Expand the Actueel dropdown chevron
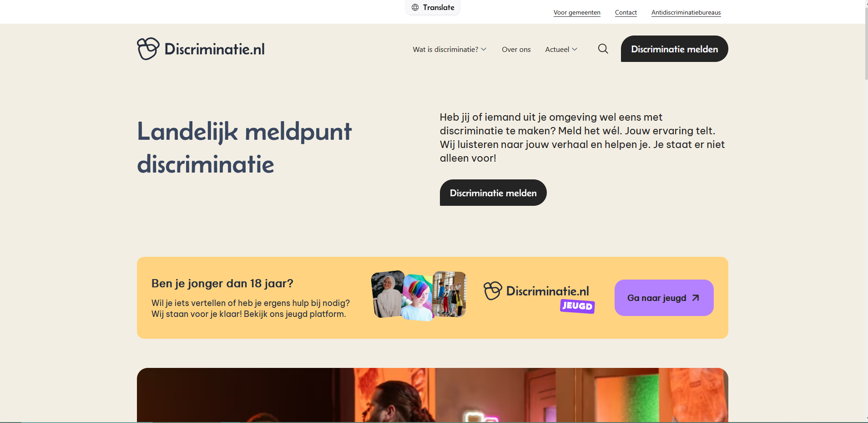 [575, 49]
